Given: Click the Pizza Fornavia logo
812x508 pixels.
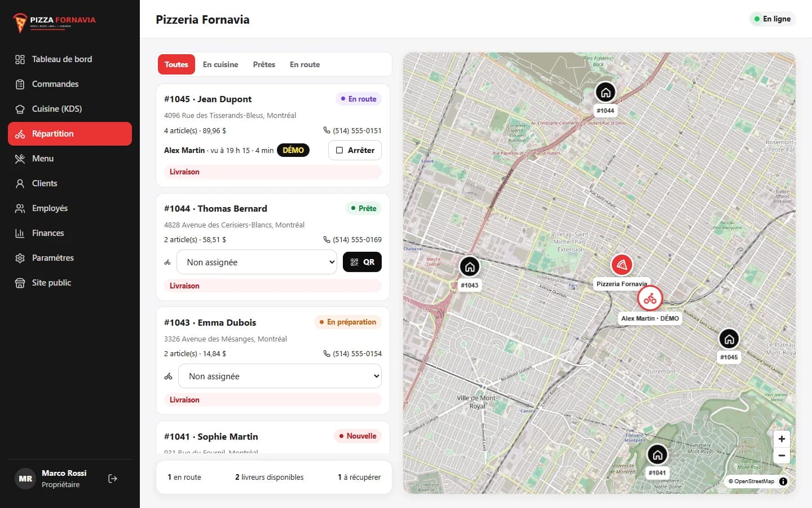Looking at the screenshot, I should click(x=54, y=23).
